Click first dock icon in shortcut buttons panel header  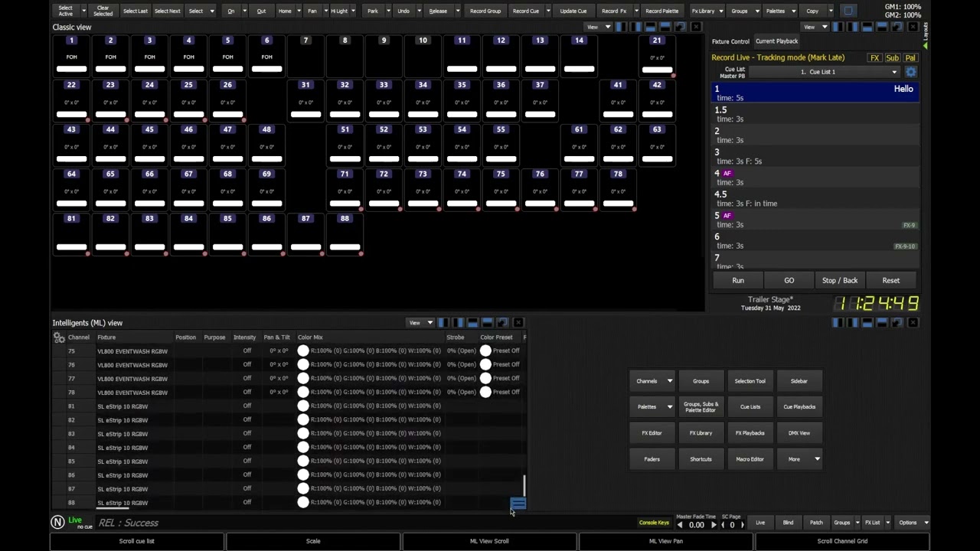[838, 323]
